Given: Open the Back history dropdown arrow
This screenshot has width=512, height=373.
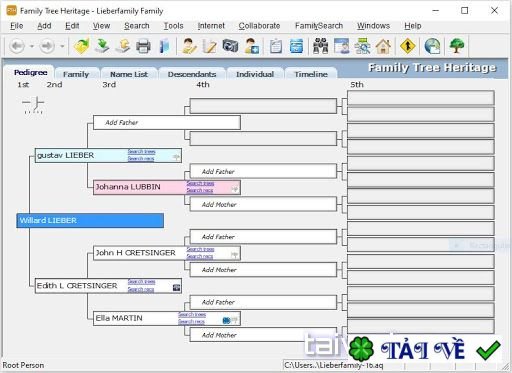Looking at the screenshot, I should (x=32, y=46).
